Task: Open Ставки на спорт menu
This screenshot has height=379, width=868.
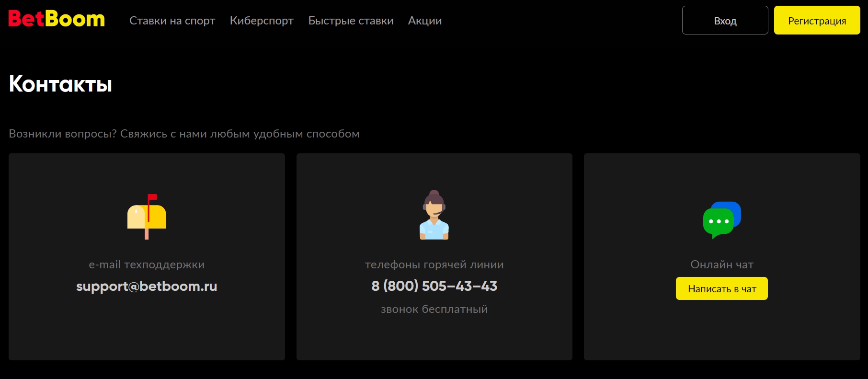Action: tap(172, 21)
